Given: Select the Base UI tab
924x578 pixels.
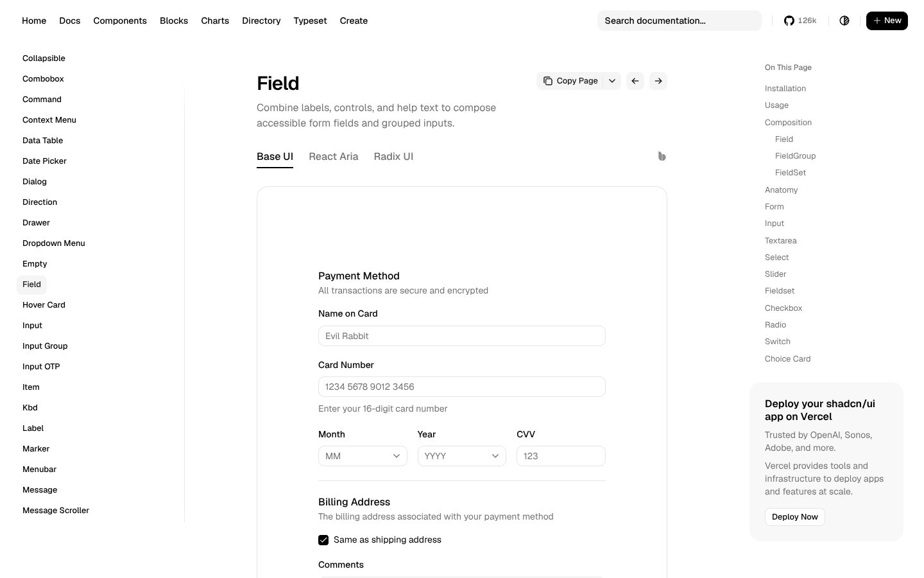Looking at the screenshot, I should point(275,157).
